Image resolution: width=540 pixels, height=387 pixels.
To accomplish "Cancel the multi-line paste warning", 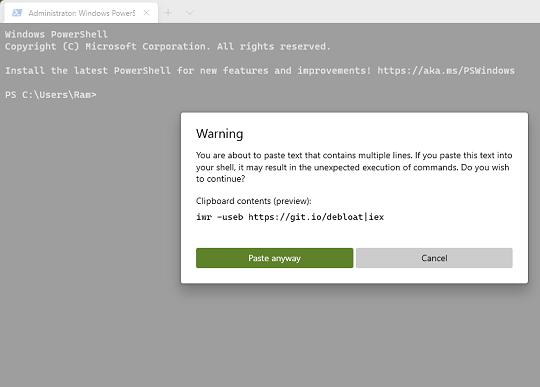I will [434, 258].
